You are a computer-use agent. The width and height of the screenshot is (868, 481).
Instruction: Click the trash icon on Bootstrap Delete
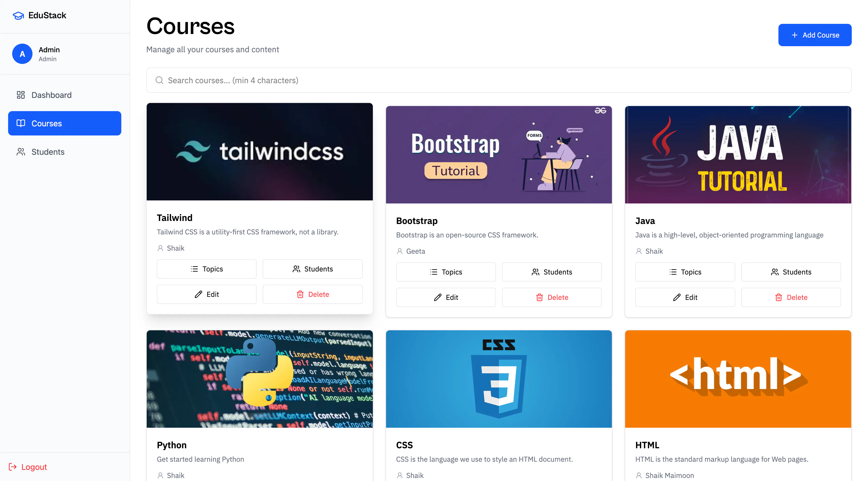(540, 297)
